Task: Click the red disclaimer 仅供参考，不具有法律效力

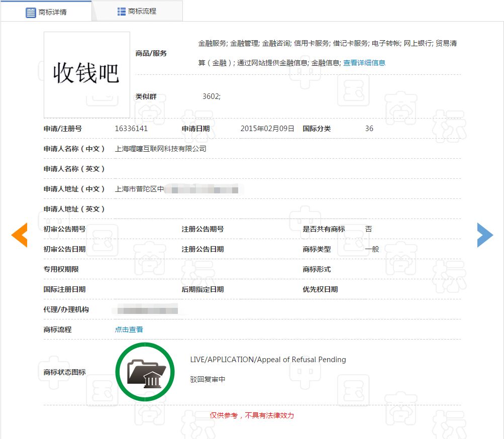Action: (x=252, y=415)
